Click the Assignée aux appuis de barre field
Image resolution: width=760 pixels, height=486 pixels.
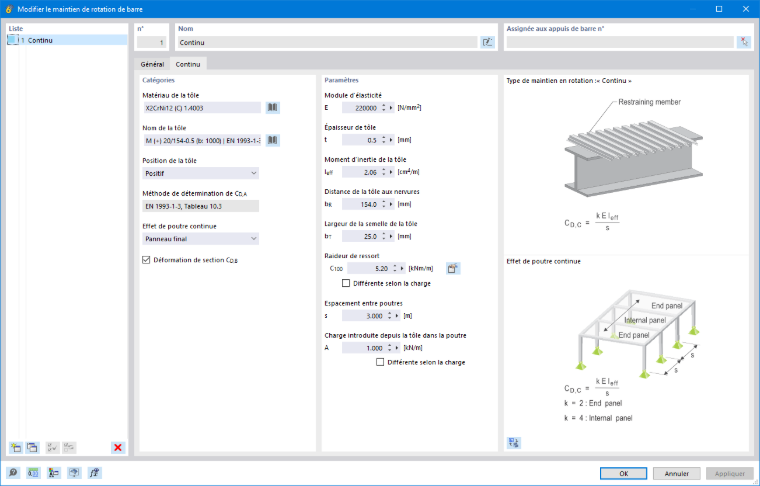click(x=620, y=43)
